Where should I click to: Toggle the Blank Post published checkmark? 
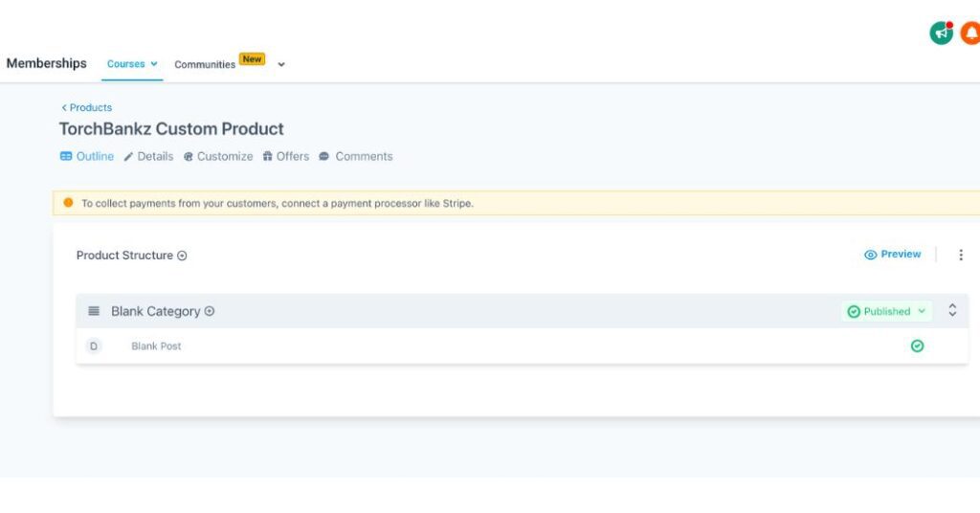[x=917, y=346]
